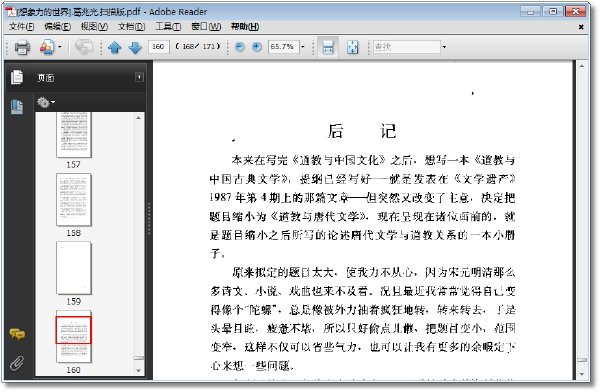Click the Print icon in toolbar
This screenshot has width=600, height=392.
click(x=22, y=47)
